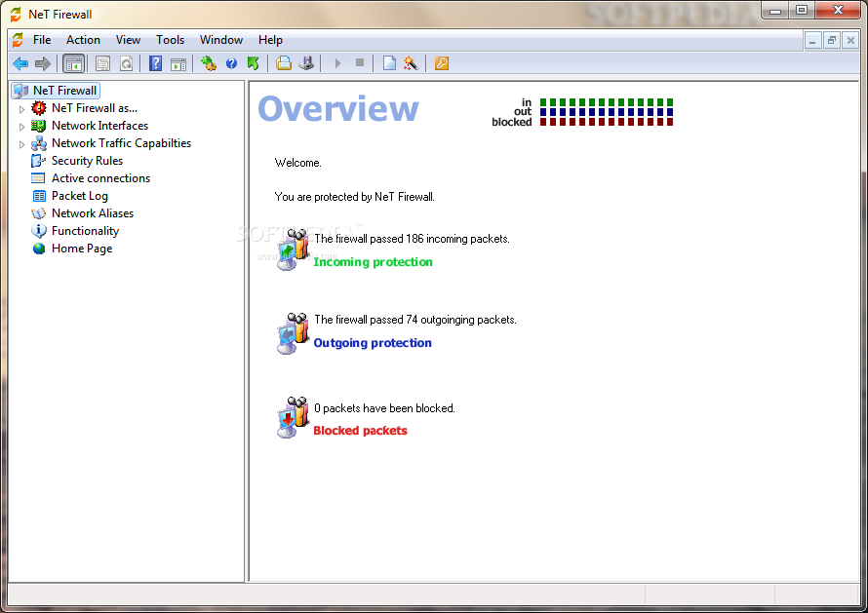This screenshot has width=868, height=613.
Task: Minimize the inner MDI child window
Action: (x=812, y=40)
